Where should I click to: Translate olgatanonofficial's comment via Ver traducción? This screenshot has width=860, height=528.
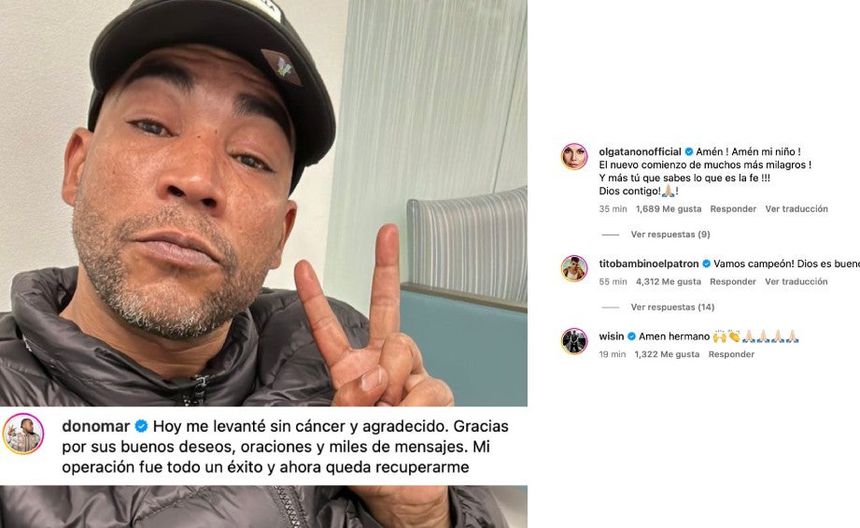tap(796, 209)
